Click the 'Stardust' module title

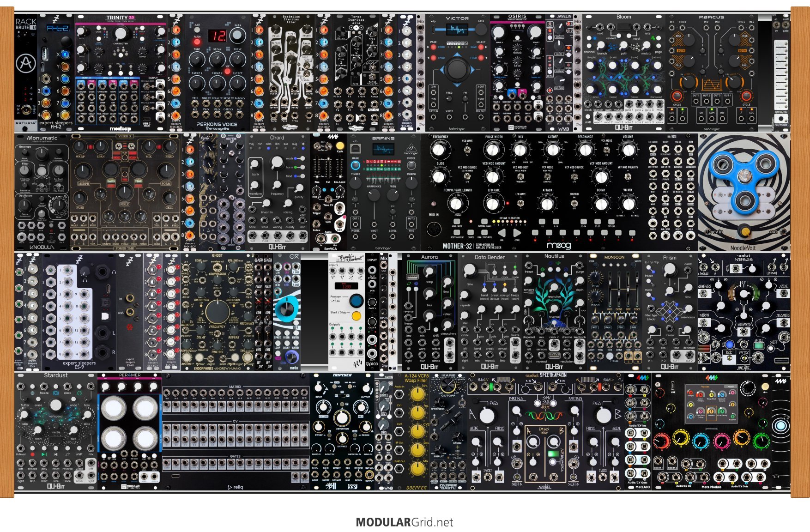pyautogui.click(x=56, y=375)
